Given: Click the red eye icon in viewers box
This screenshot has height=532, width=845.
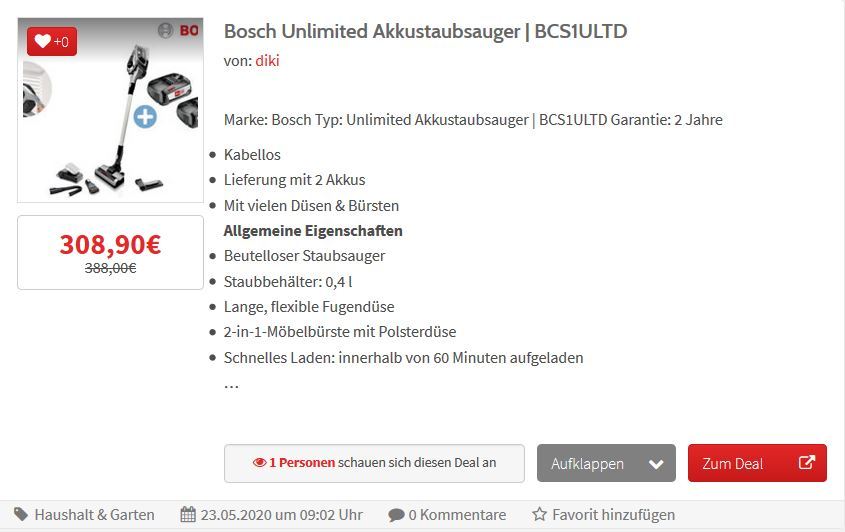Looking at the screenshot, I should tap(259, 462).
